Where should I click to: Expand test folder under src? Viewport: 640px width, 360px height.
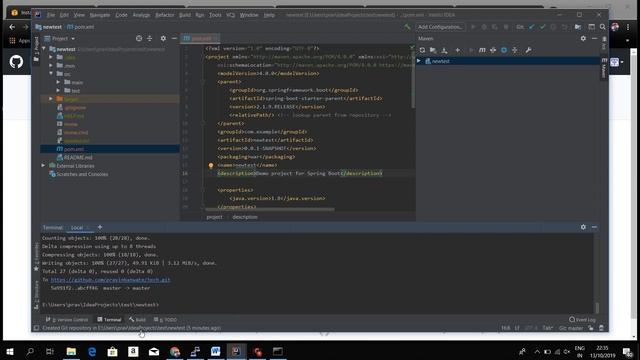(58, 91)
